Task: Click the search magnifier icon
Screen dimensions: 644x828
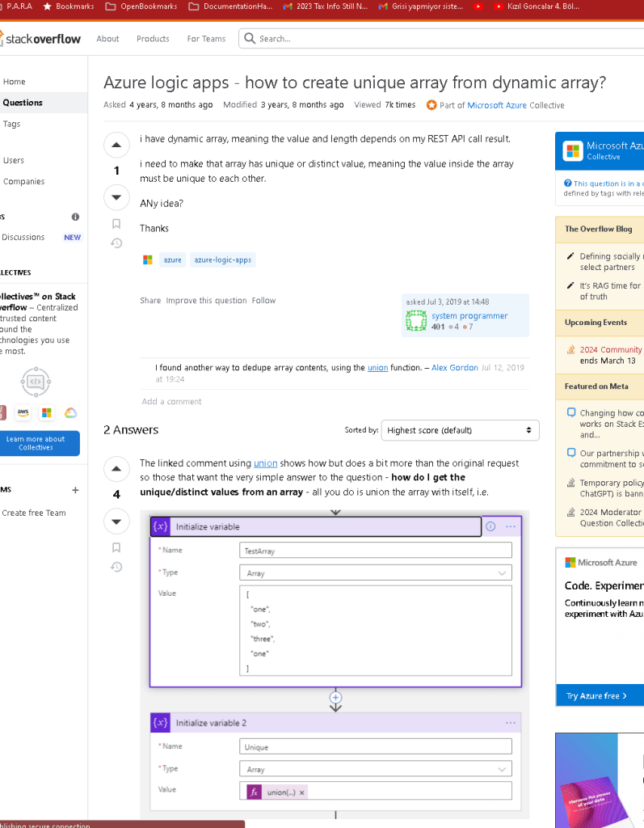Action: point(250,39)
